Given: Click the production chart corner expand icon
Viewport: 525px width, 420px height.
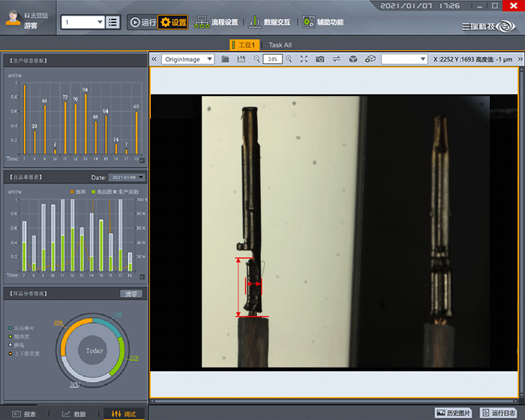Looking at the screenshot, I should tap(142, 160).
